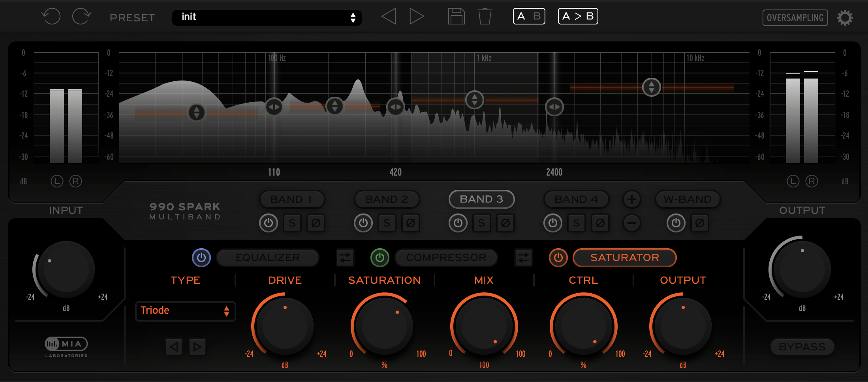Open settings with the gear icon
This screenshot has width=868, height=382.
(x=845, y=18)
